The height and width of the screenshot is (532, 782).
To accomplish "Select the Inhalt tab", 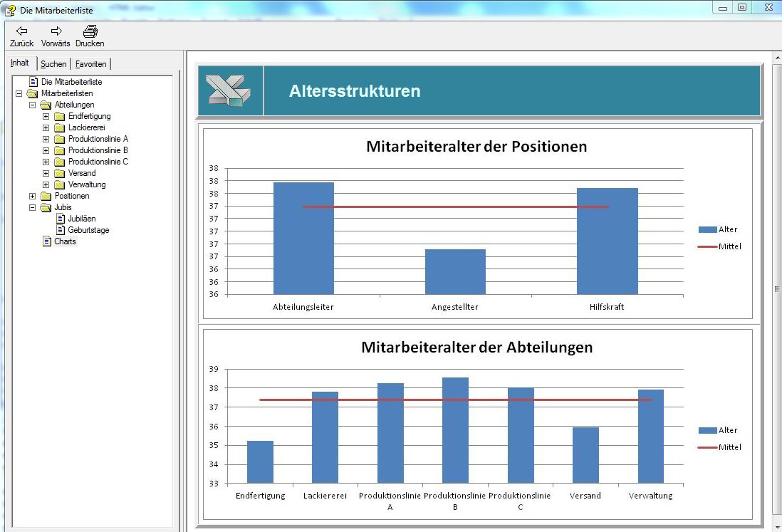I will [20, 63].
